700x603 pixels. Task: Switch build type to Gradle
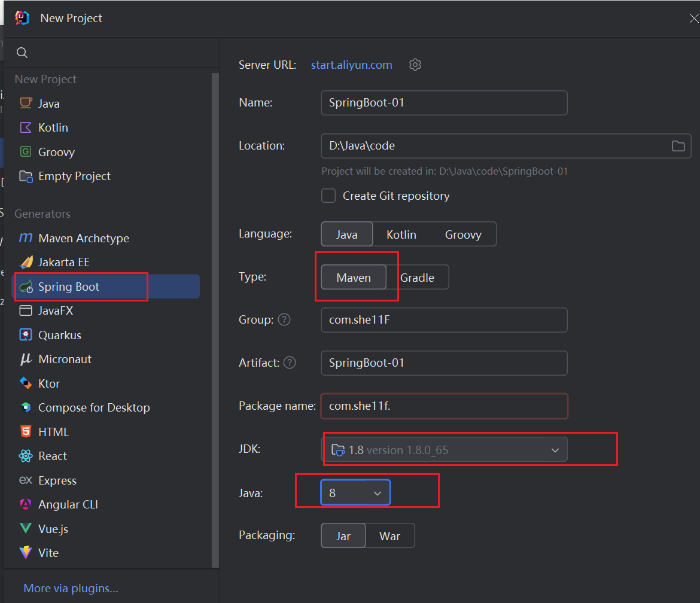click(x=417, y=278)
